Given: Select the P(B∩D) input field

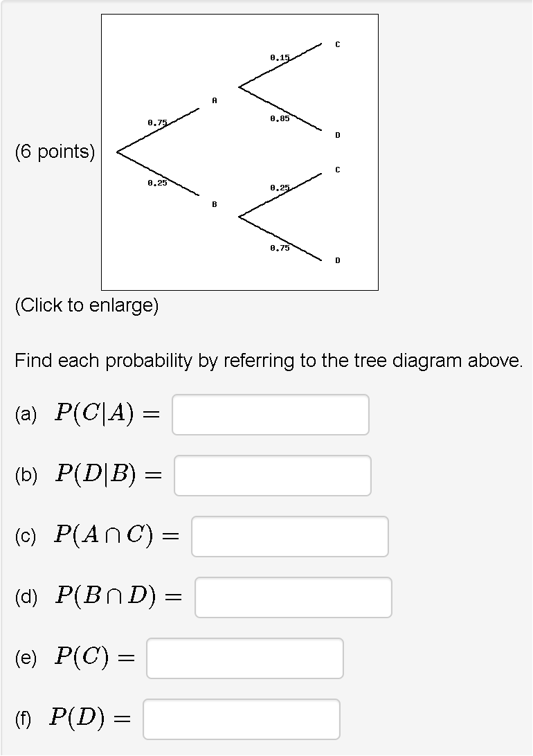Looking at the screenshot, I should pyautogui.click(x=293, y=597).
